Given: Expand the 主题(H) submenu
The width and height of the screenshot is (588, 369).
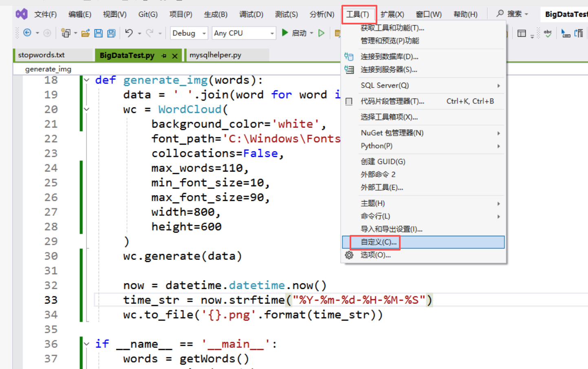Looking at the screenshot, I should pos(499,204).
